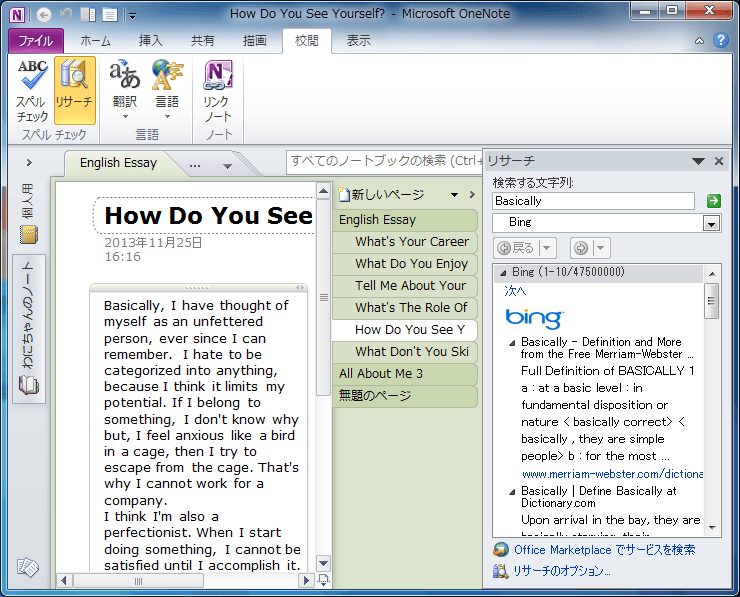
Task: Minimize the ribbon with the caret icon
Action: (699, 41)
